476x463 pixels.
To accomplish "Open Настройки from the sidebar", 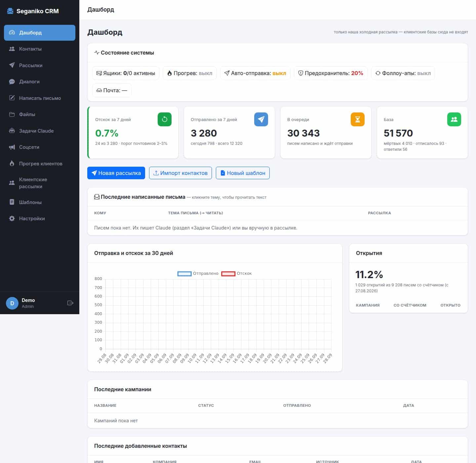I will 40,219.
